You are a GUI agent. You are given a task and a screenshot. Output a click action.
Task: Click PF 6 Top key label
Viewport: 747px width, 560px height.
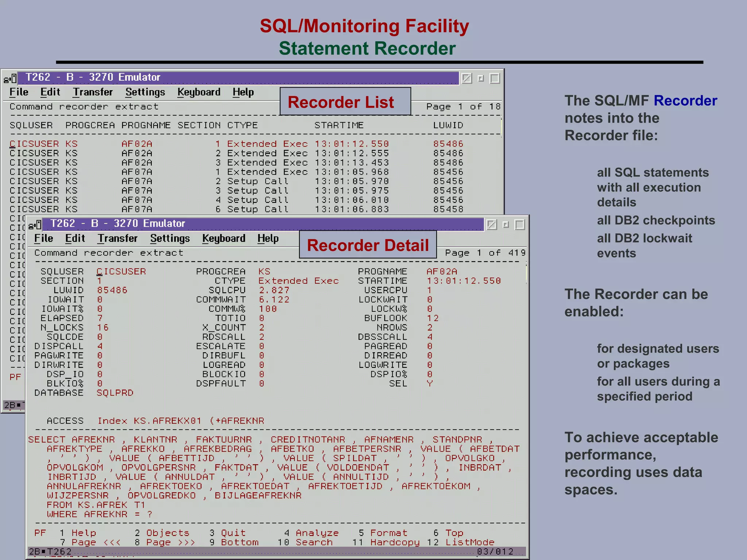click(x=448, y=533)
